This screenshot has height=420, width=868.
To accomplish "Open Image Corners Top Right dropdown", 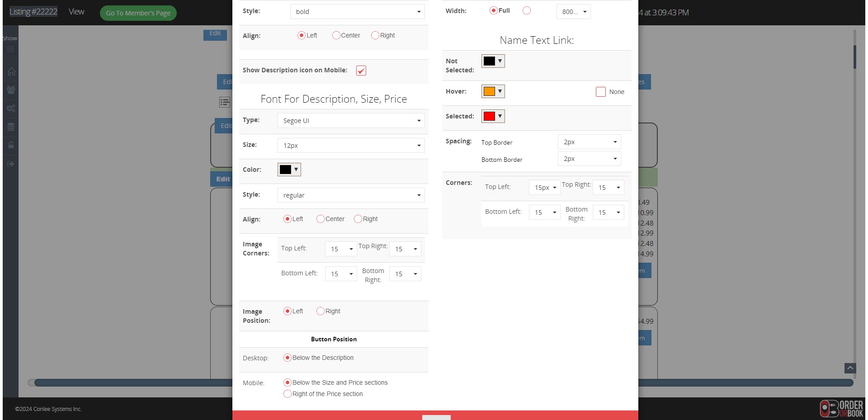I will coord(405,249).
